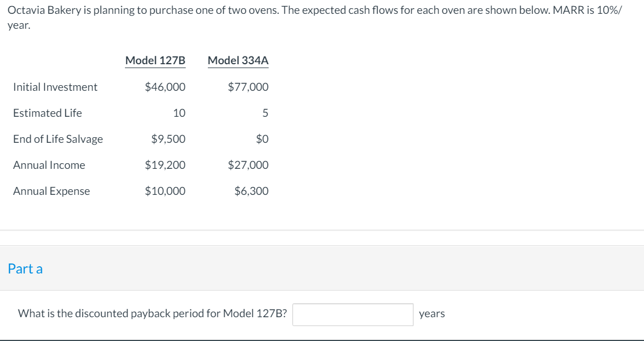Screen dimensions: 644x341
Task: Click the Part a section heading
Action: tap(25, 269)
